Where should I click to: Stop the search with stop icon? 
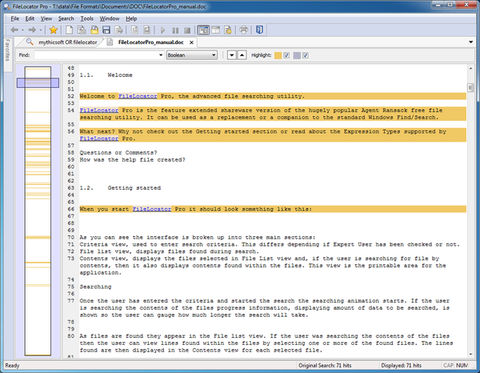187,30
